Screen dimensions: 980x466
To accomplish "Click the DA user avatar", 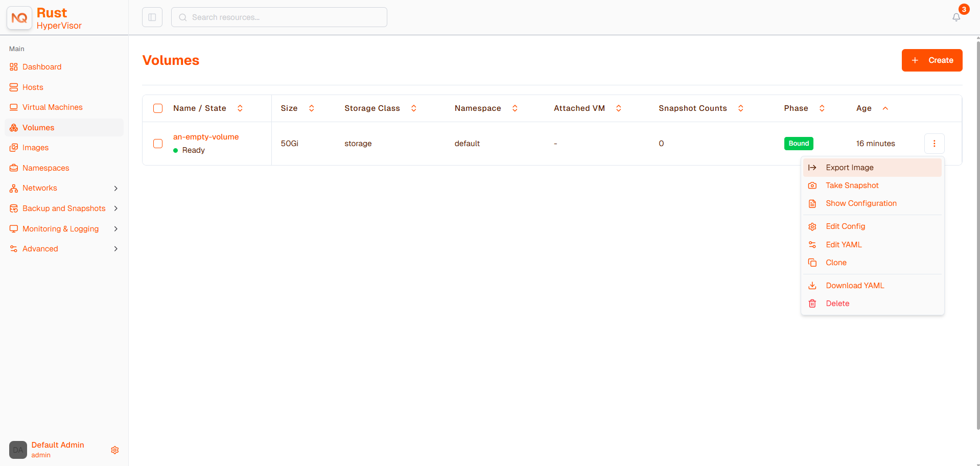I will (x=18, y=450).
